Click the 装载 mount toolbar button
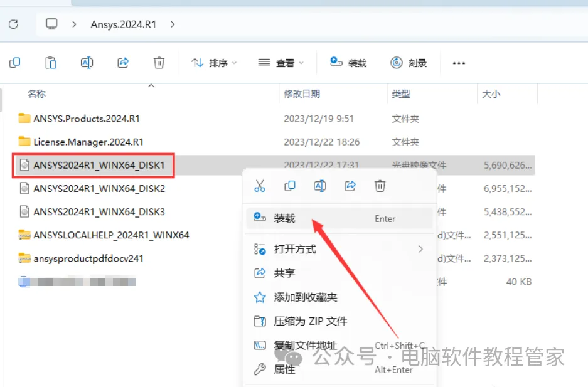Image resolution: width=588 pixels, height=387 pixels. (348, 63)
